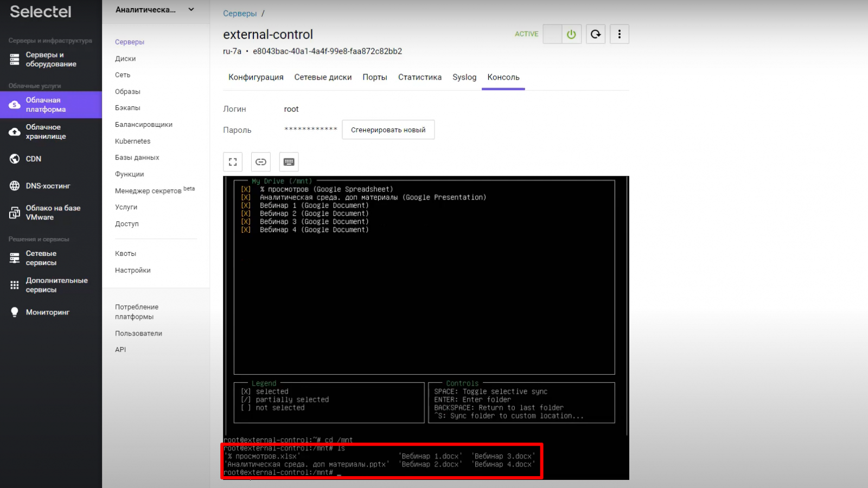Open Серверы in the submenu
This screenshot has width=868, height=488.
(x=130, y=42)
